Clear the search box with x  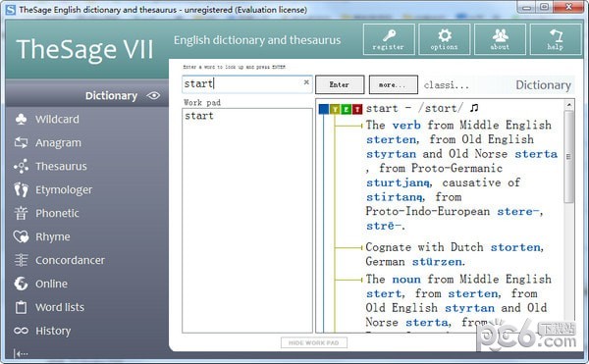306,82
